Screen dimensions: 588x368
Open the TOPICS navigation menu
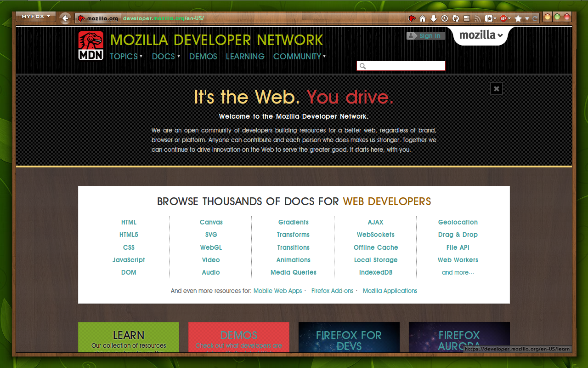126,56
